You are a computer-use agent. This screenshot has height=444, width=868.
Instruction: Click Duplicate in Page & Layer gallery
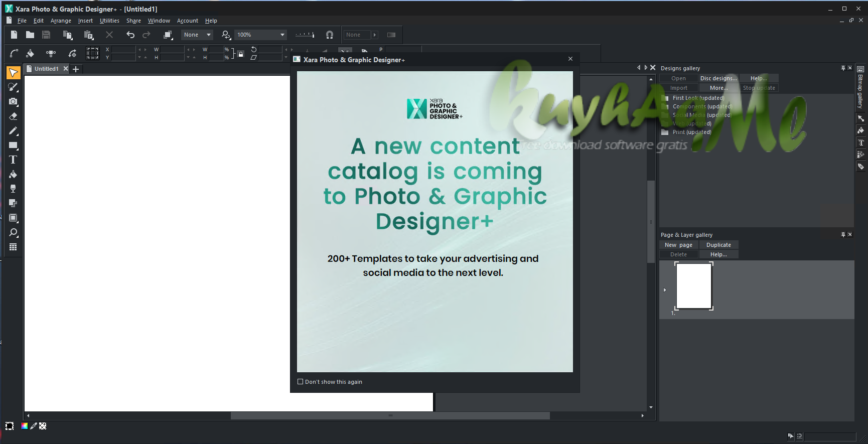point(718,245)
